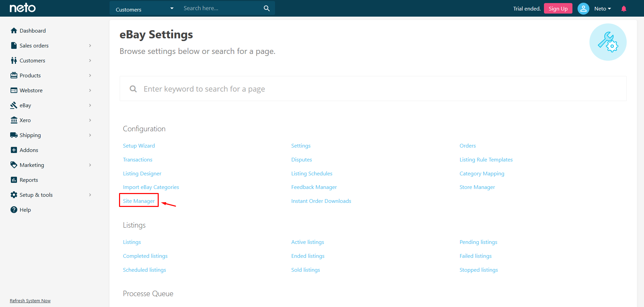Image resolution: width=644 pixels, height=307 pixels.
Task: Click the magnifier icon in page search box
Action: point(133,89)
